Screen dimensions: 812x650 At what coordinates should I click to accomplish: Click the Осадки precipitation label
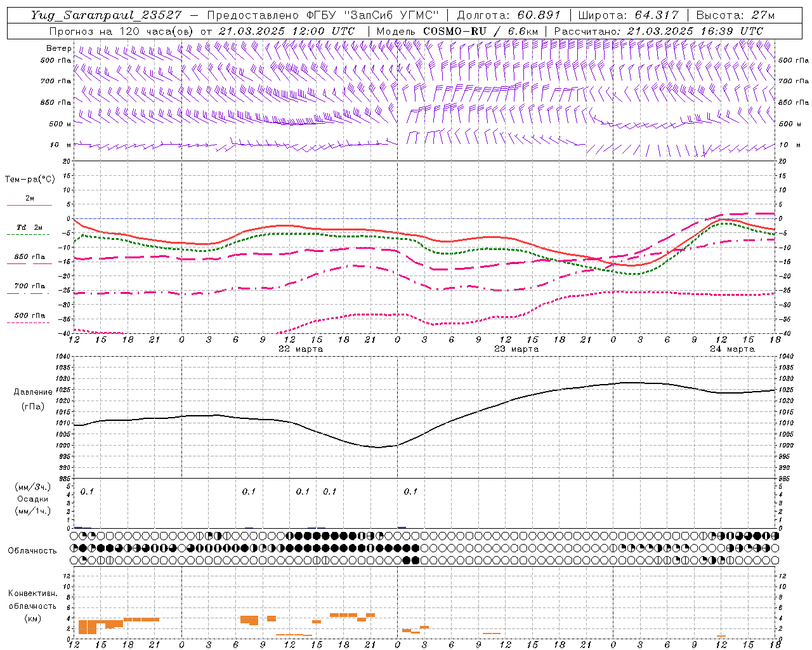click(33, 500)
